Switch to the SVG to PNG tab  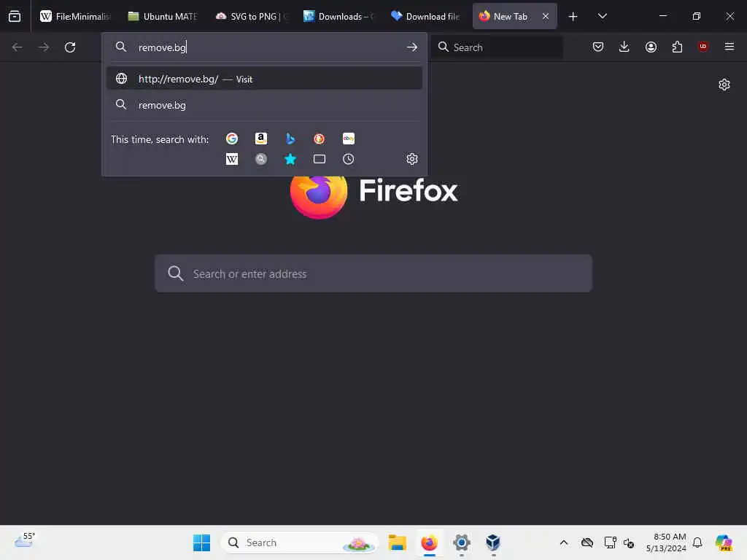(x=251, y=17)
